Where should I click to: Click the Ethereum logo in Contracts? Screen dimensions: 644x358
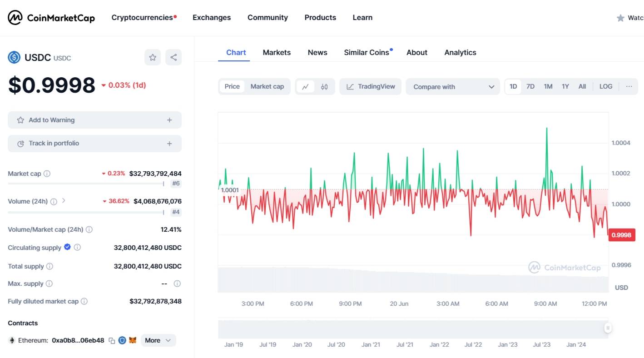click(x=12, y=340)
